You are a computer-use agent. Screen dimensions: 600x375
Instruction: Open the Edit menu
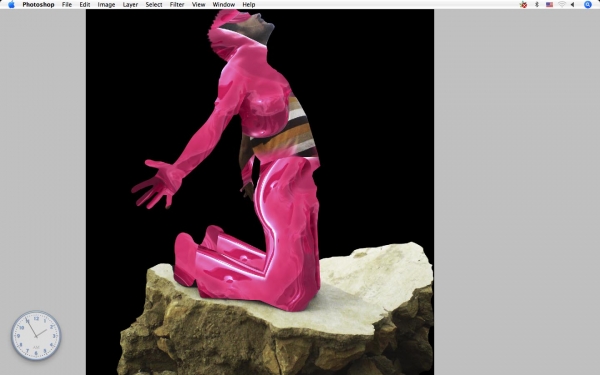[85, 5]
